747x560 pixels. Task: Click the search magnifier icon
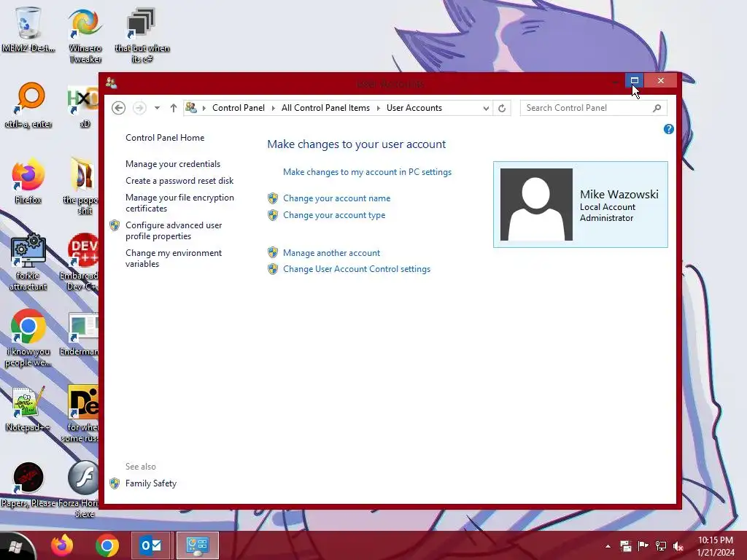(x=657, y=108)
